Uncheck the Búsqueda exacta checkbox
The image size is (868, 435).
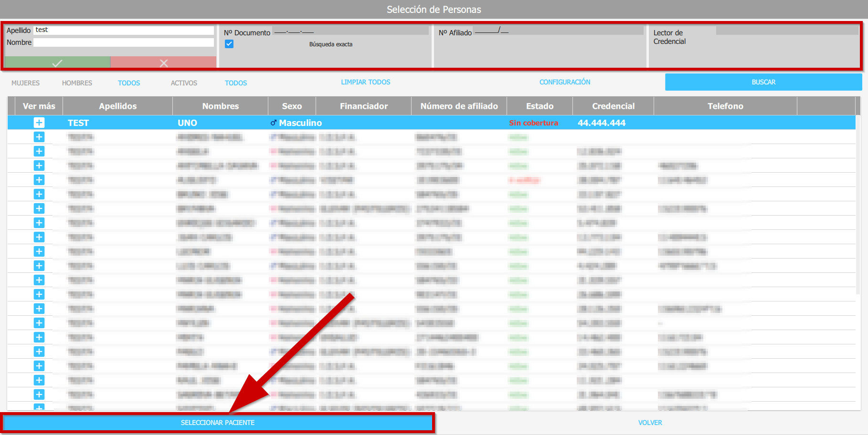point(229,44)
